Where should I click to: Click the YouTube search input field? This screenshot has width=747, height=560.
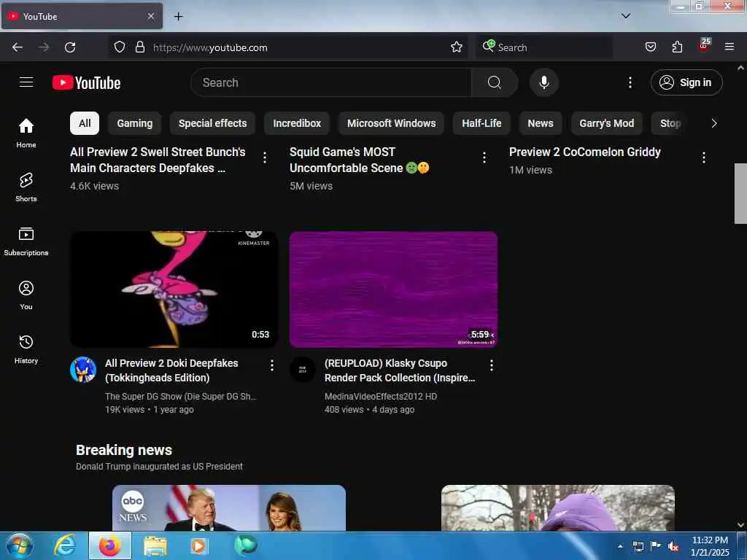click(x=330, y=82)
